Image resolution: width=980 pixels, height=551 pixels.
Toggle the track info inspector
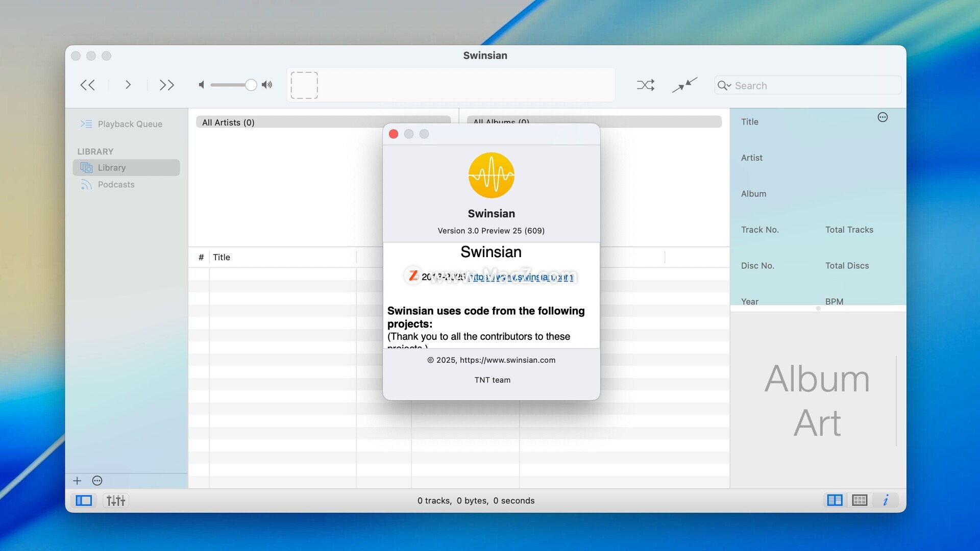[x=886, y=500]
